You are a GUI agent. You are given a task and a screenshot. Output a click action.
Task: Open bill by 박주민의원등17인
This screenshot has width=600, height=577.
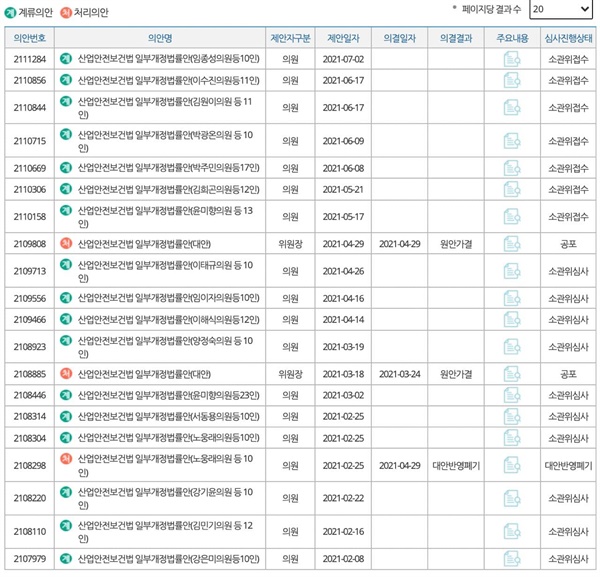pyautogui.click(x=168, y=168)
